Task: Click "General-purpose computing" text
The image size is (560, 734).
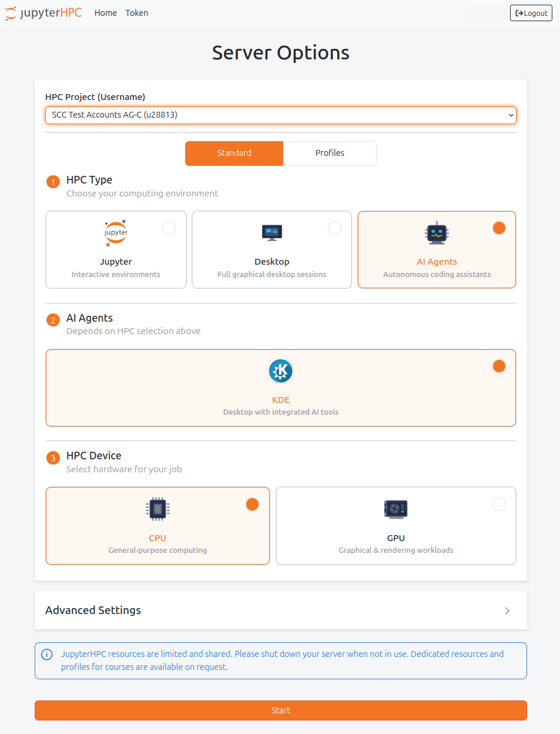Action: point(157,550)
